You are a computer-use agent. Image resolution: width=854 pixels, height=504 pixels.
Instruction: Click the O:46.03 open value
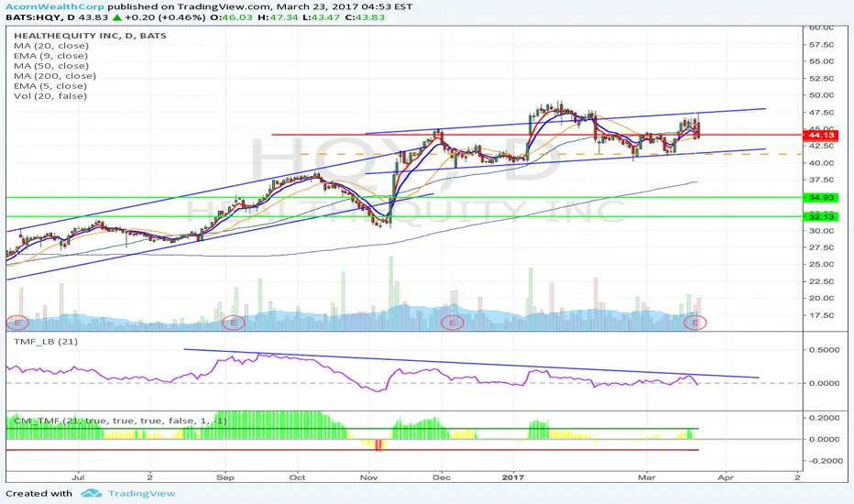pos(232,17)
